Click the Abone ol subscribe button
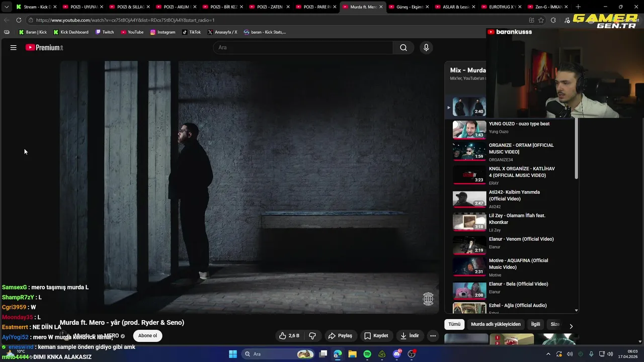Image resolution: width=644 pixels, height=362 pixels. click(147, 336)
